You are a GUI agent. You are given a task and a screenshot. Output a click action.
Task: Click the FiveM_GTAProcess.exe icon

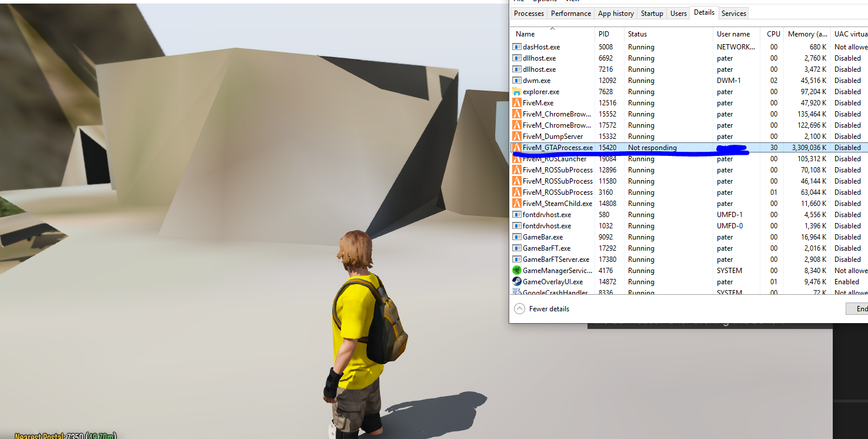pos(517,147)
